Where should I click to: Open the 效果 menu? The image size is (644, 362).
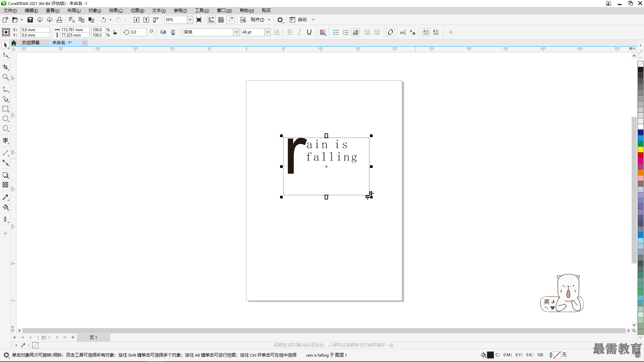point(116,10)
